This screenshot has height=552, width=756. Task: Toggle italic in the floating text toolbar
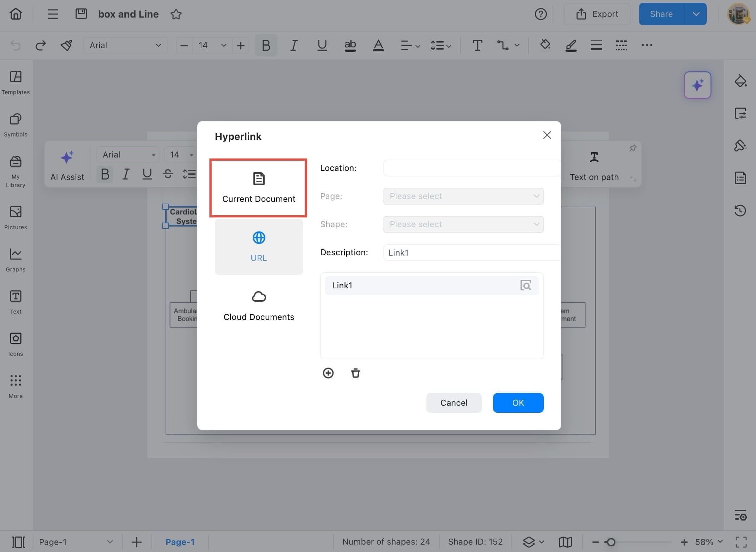click(126, 174)
